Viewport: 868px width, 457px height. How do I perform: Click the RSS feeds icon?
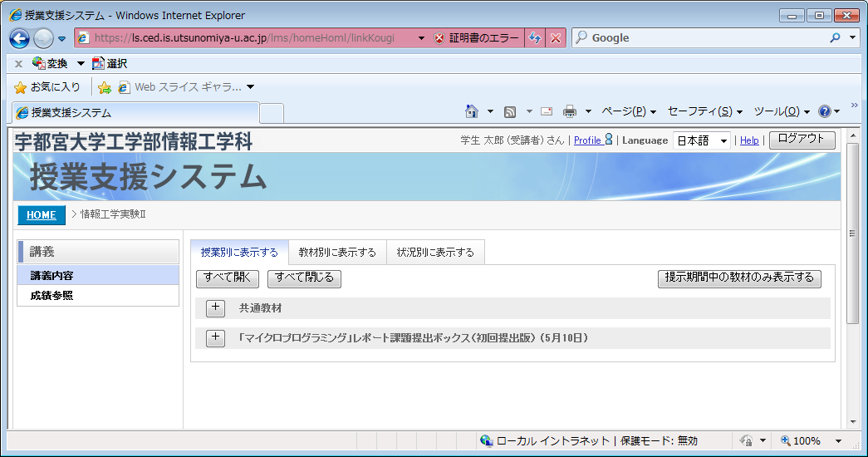point(510,111)
